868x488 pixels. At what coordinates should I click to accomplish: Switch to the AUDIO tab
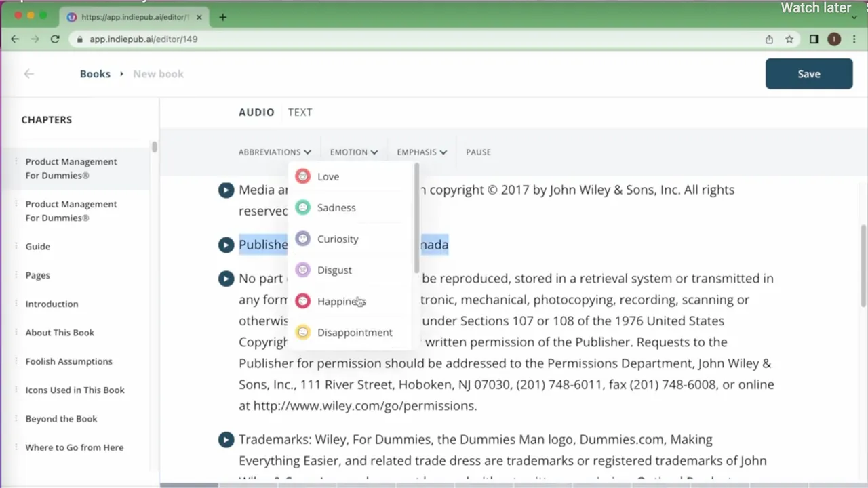[256, 113]
